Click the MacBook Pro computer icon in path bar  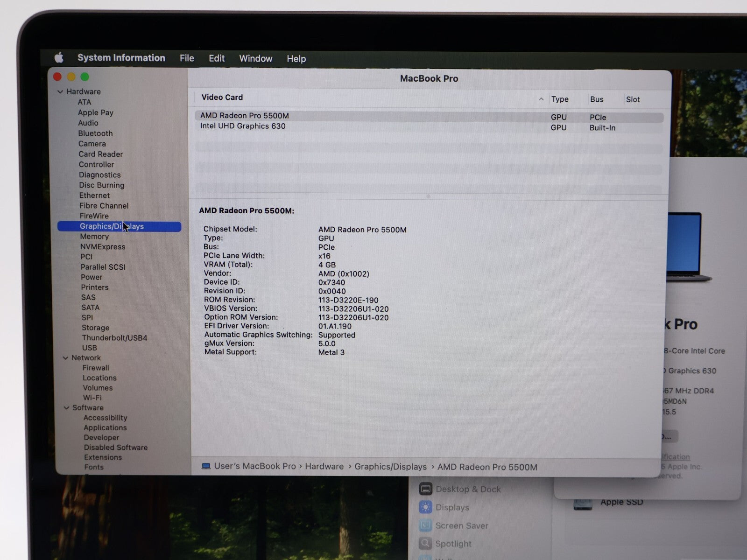click(x=206, y=466)
